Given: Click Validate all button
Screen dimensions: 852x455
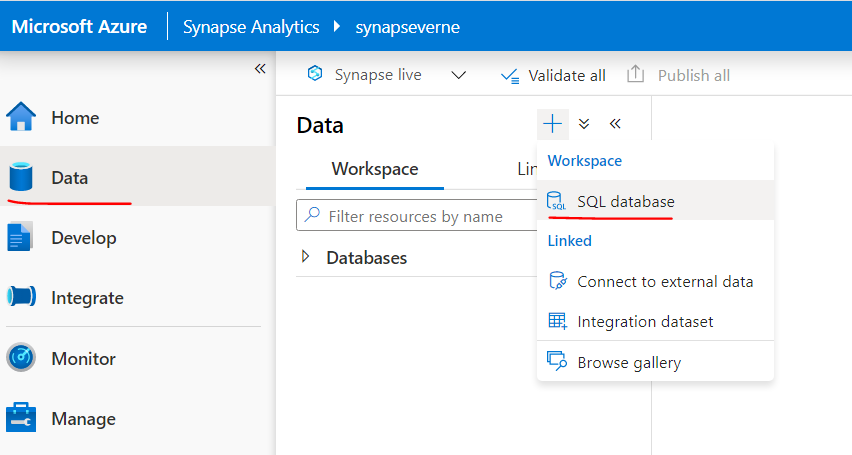Looking at the screenshot, I should click(x=553, y=76).
